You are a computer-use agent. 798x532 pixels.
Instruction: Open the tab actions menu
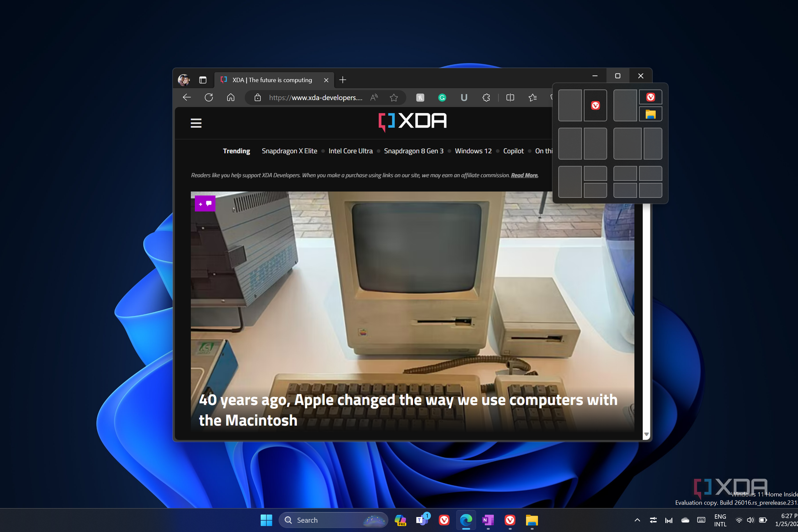click(202, 79)
